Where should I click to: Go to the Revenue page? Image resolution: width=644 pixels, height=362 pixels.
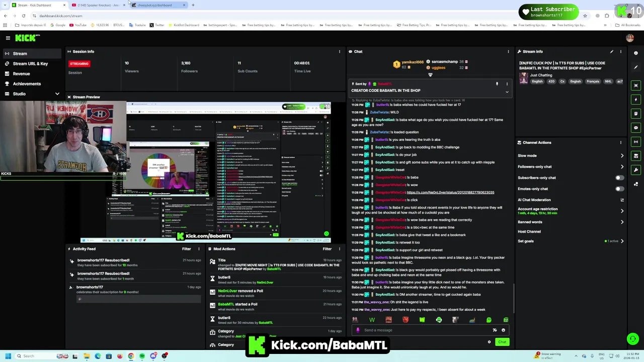pyautogui.click(x=21, y=73)
